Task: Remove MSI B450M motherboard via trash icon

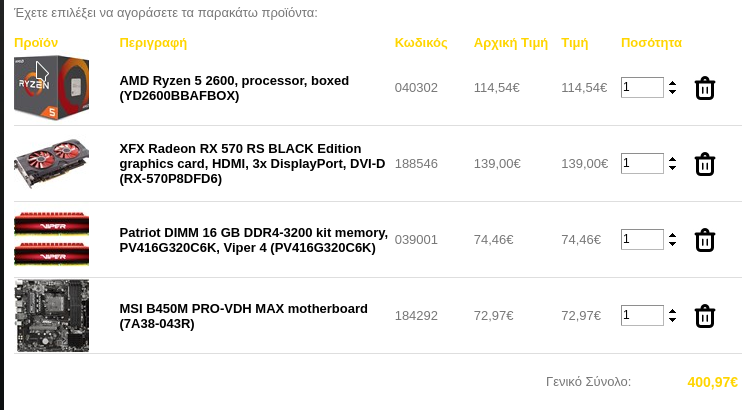Action: [705, 316]
